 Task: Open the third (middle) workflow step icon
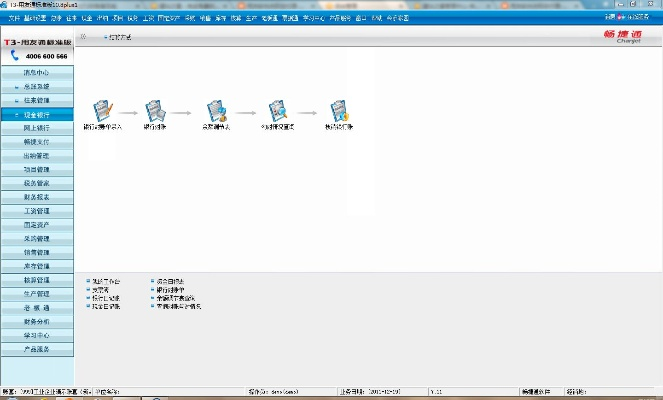pos(216,111)
